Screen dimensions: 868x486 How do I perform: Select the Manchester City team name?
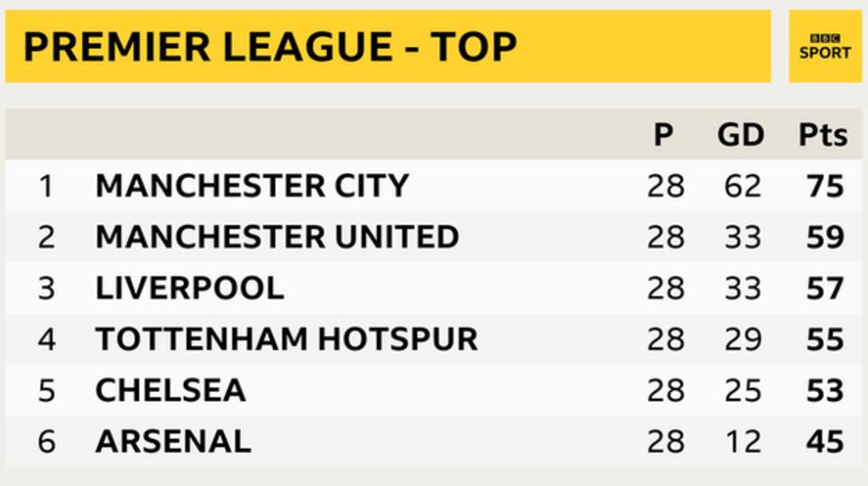(x=252, y=185)
